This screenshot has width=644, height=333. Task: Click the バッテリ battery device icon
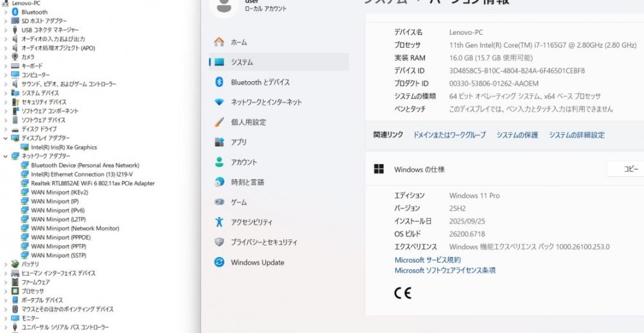(15, 264)
